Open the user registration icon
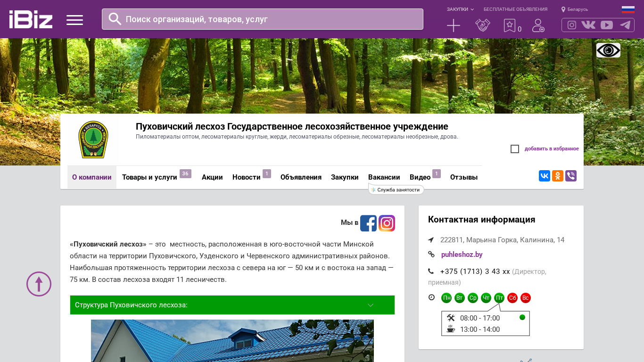 coord(538,25)
